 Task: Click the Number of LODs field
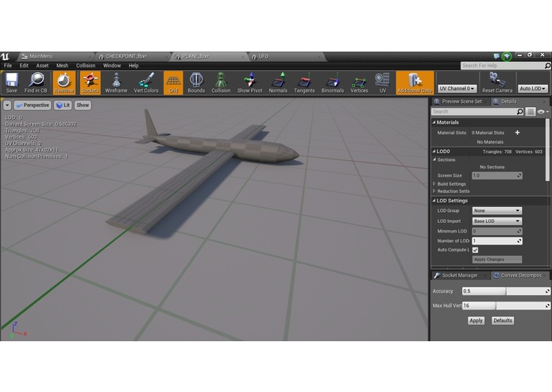496,240
